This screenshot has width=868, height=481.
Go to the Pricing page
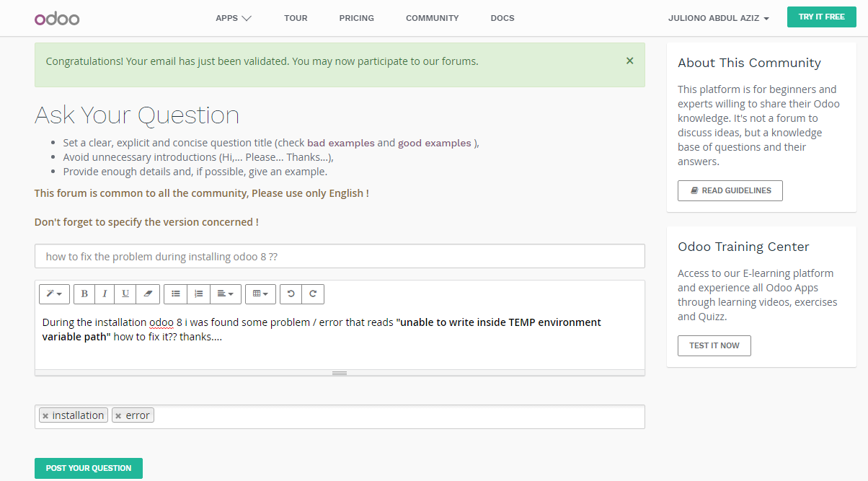(356, 18)
